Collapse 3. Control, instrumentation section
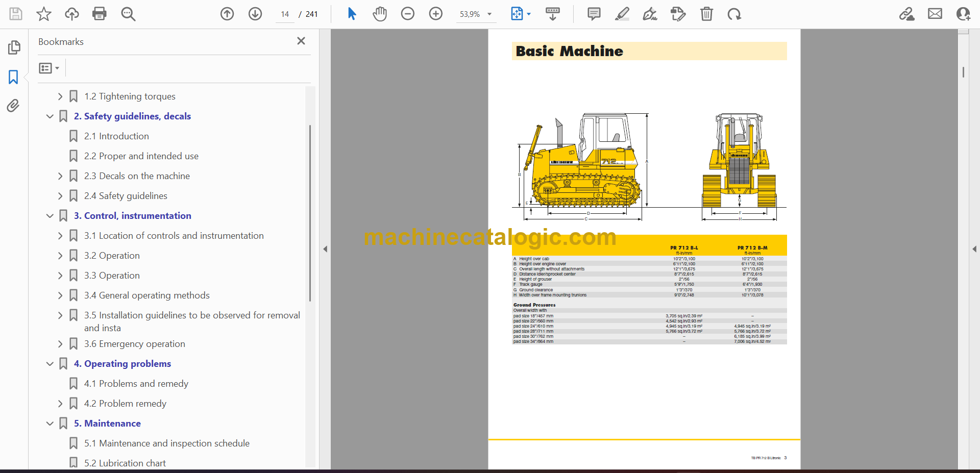980x473 pixels. click(50, 216)
